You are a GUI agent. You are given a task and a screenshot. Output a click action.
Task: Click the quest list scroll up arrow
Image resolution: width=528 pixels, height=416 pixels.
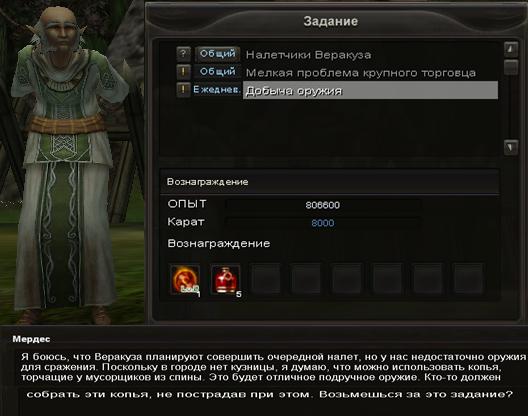(511, 49)
